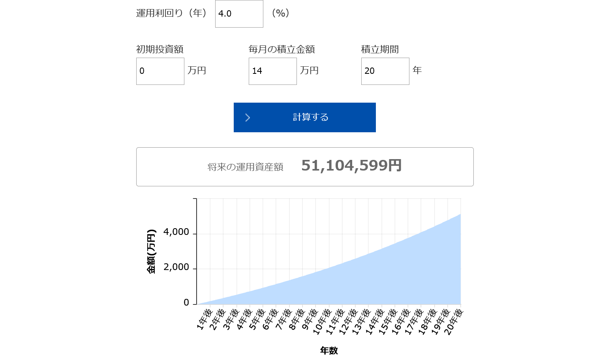Image resolution: width=610 pixels, height=364 pixels.
Task: Click the 積立期間 field label
Action: tap(380, 49)
